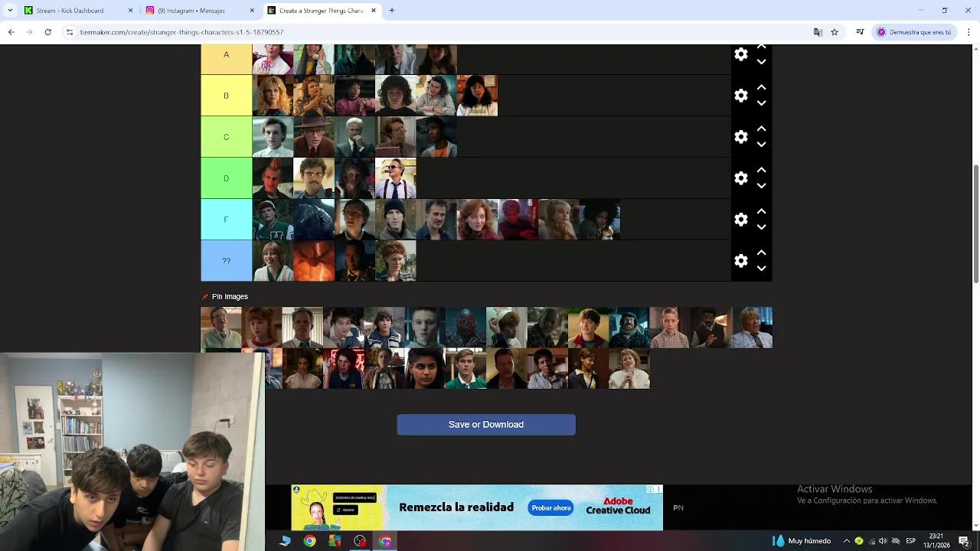Open settings gear for tier D
Screen dimensions: 980x551
(740, 178)
